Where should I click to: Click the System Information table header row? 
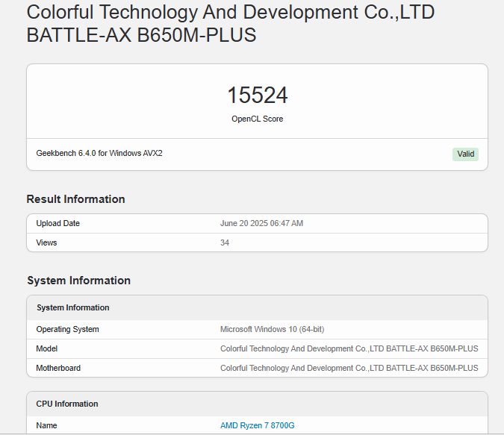point(72,307)
